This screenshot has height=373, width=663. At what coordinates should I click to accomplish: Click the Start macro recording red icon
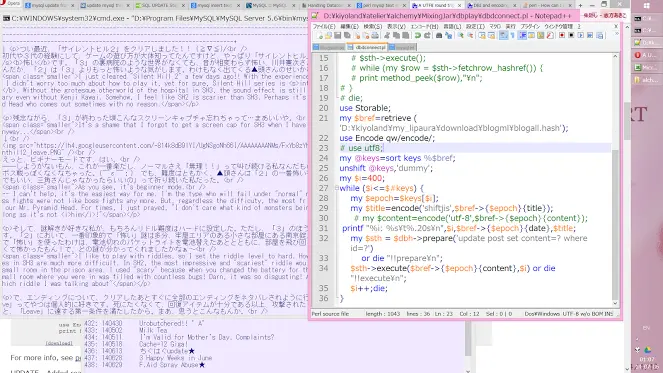pyautogui.click(x=562, y=35)
